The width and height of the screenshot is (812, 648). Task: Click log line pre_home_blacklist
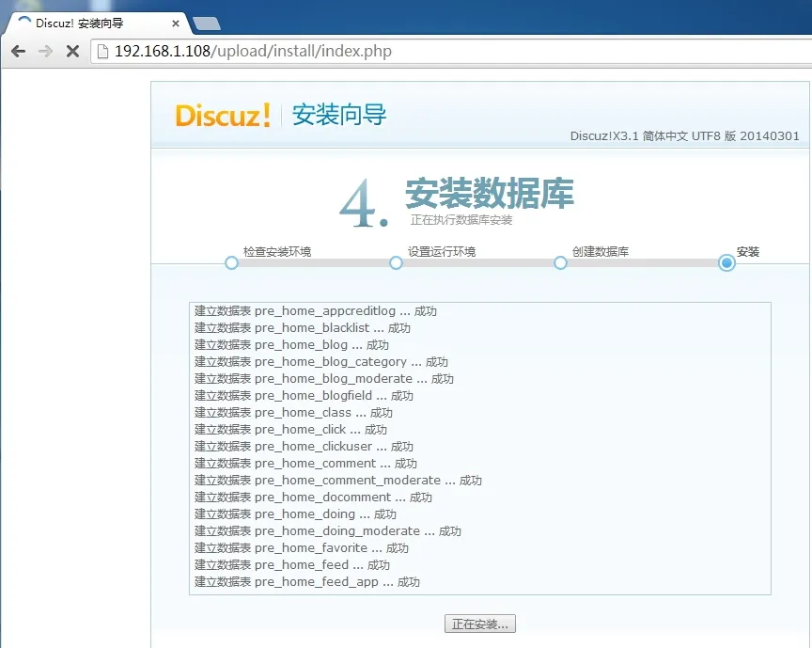303,328
